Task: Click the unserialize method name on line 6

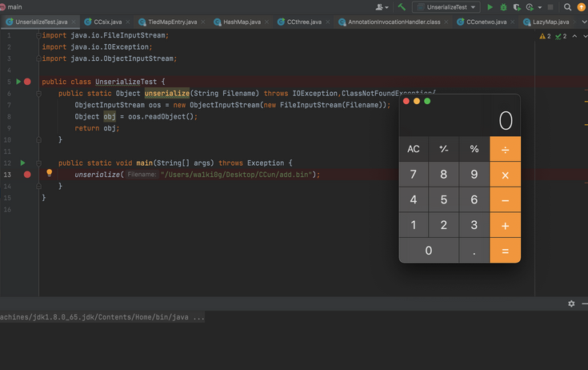Action: [167, 94]
